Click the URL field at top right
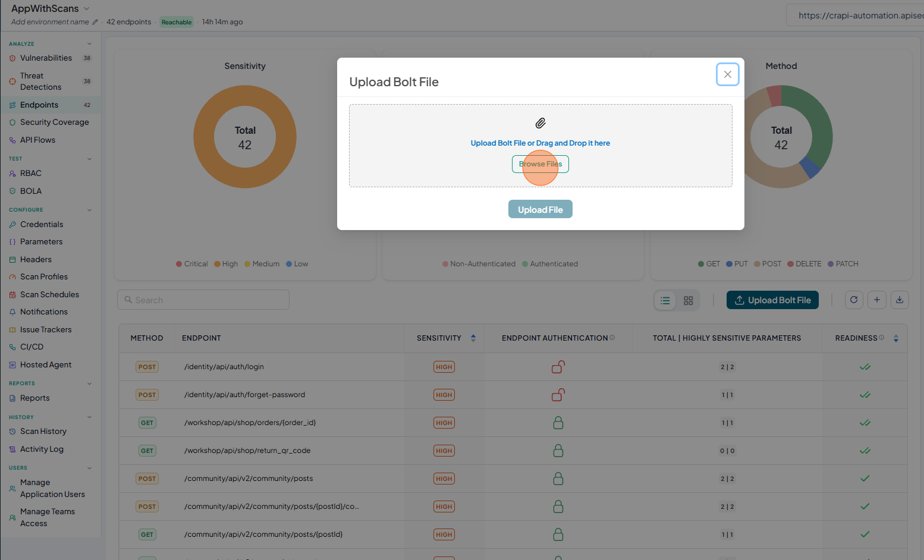 pyautogui.click(x=856, y=15)
